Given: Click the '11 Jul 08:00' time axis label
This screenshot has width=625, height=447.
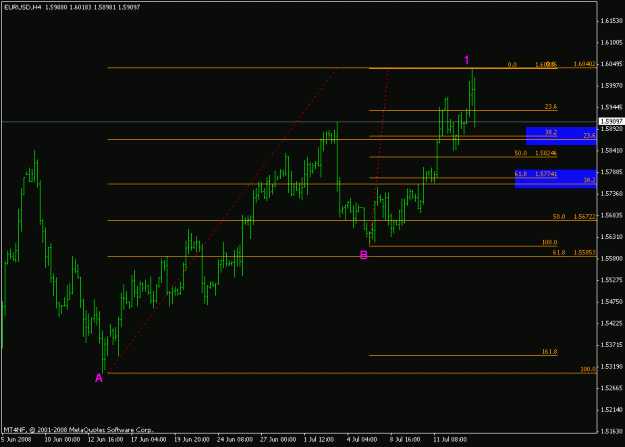Looking at the screenshot, I should (450, 439).
